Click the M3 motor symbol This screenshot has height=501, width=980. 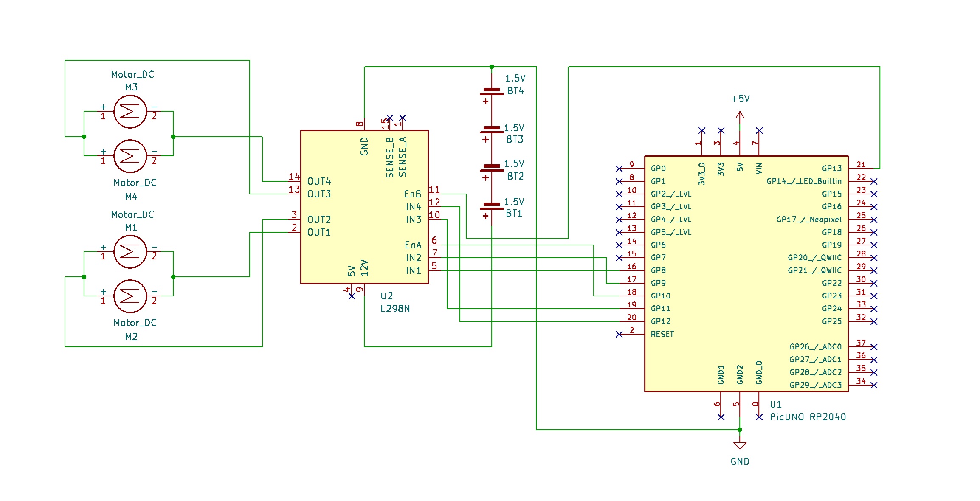pos(130,112)
